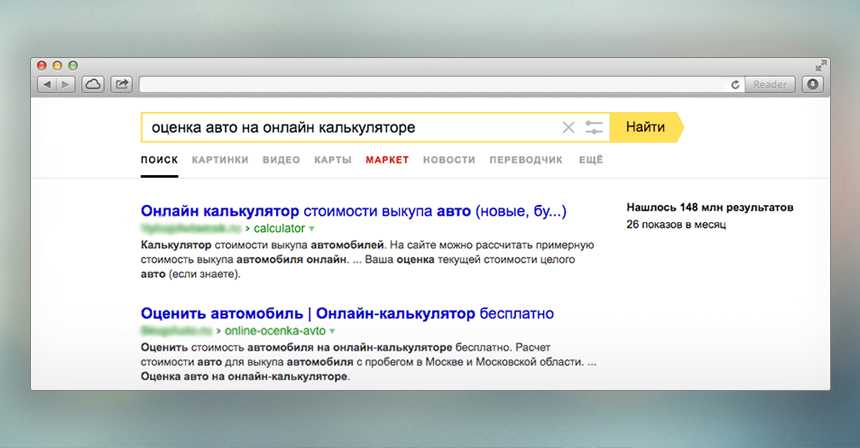Expand the dropdown arrow next to calculator URL
The image size is (860, 448).
[311, 229]
